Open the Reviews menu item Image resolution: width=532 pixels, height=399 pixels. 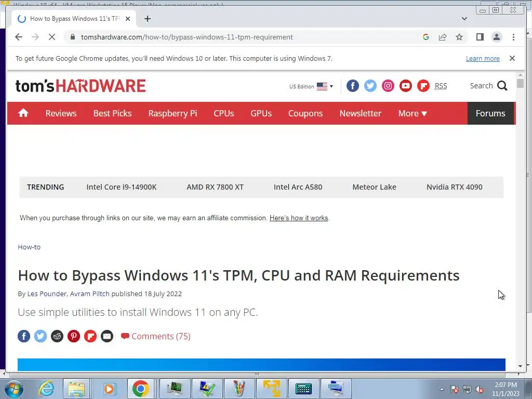click(x=61, y=113)
